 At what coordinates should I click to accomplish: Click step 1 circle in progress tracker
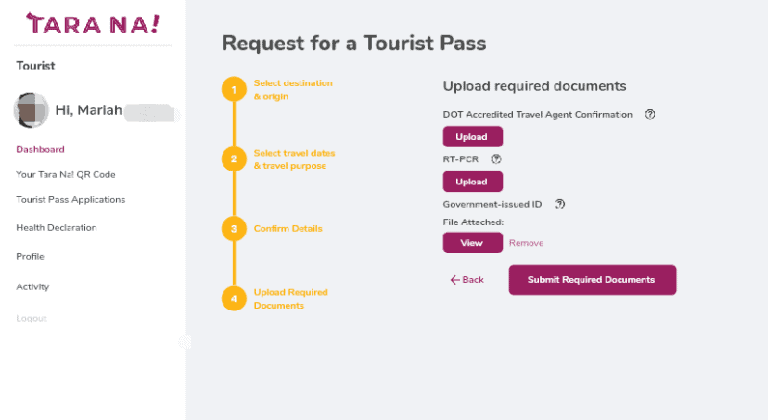[233, 89]
